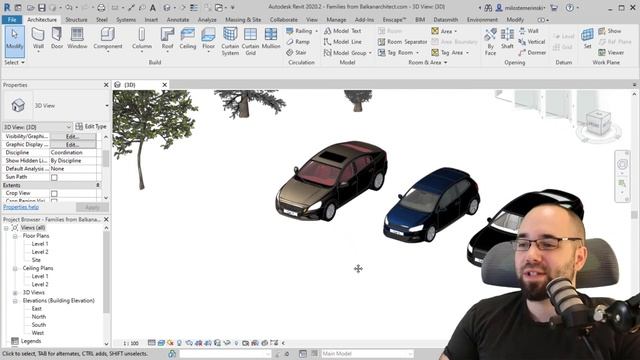The width and height of the screenshot is (640, 360).
Task: Add a Room Separator
Action: [x=402, y=42]
